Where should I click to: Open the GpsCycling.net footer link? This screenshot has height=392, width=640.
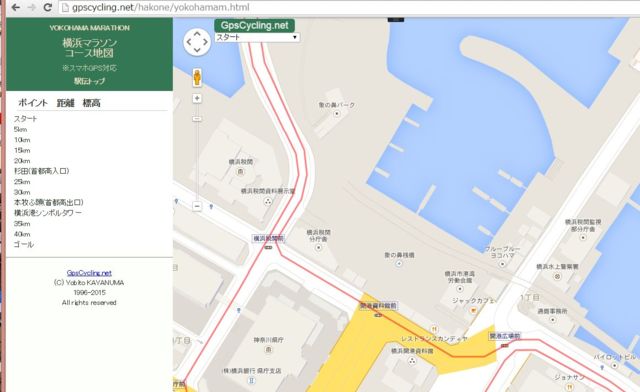click(89, 273)
